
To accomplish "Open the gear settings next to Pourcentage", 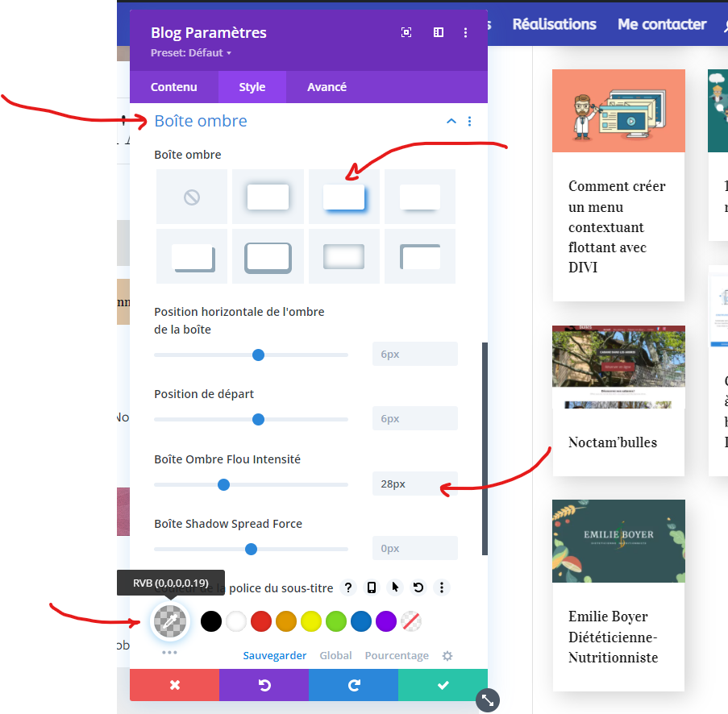I will pyautogui.click(x=447, y=655).
